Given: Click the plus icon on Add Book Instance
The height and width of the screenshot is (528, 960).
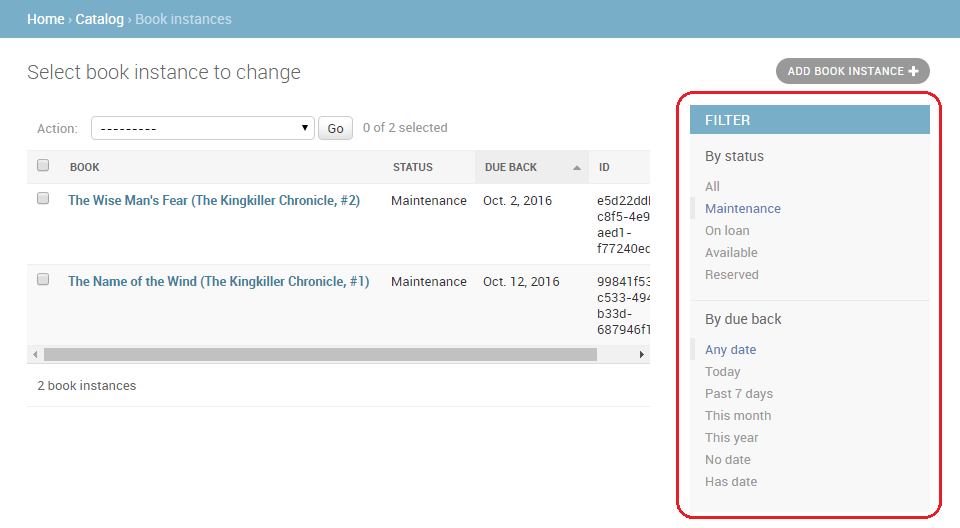Looking at the screenshot, I should [913, 71].
